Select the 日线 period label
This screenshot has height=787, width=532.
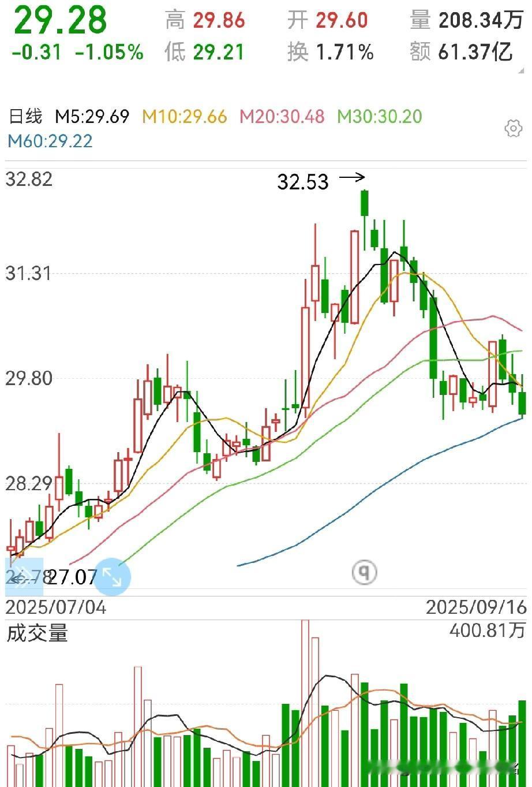26,117
